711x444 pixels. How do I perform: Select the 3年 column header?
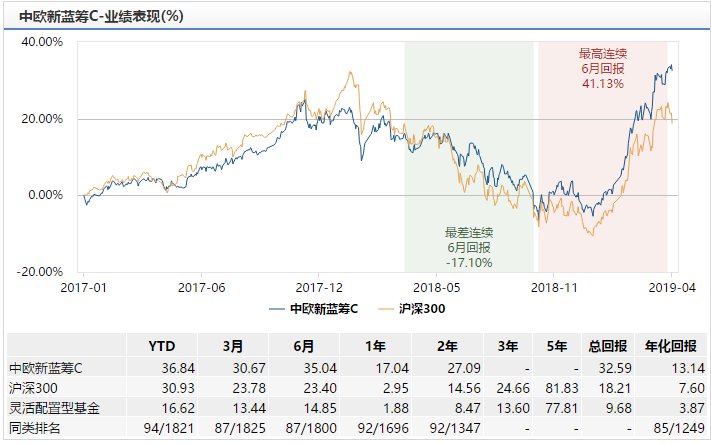tap(508, 346)
